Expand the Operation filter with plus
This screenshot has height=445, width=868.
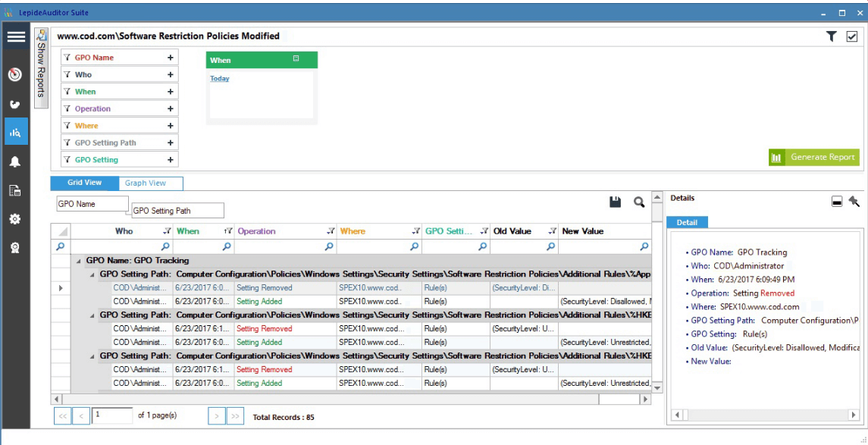(171, 109)
